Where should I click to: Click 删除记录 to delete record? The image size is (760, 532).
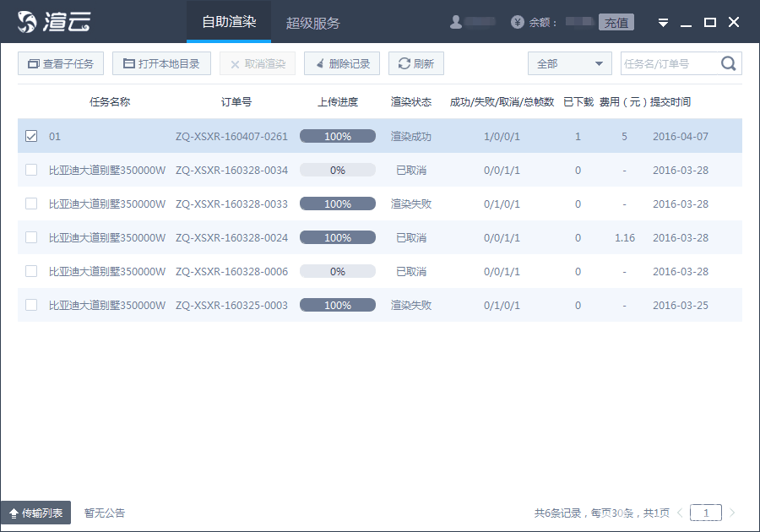click(x=342, y=63)
